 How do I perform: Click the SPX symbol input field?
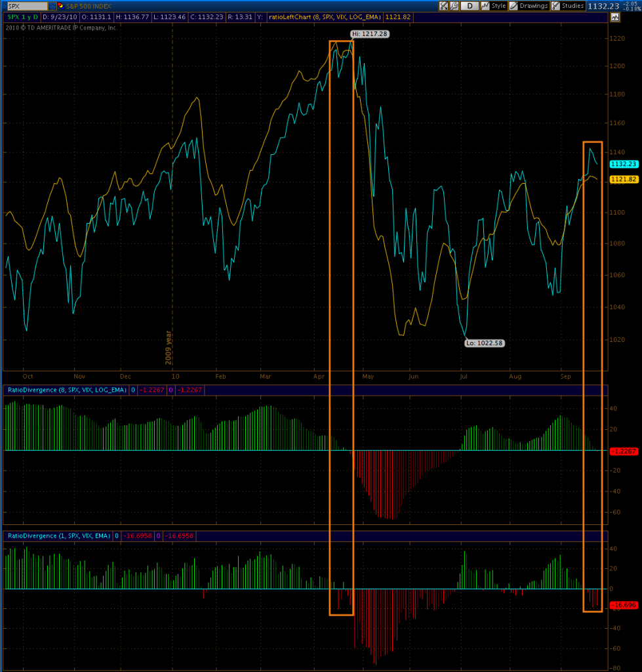coord(26,6)
